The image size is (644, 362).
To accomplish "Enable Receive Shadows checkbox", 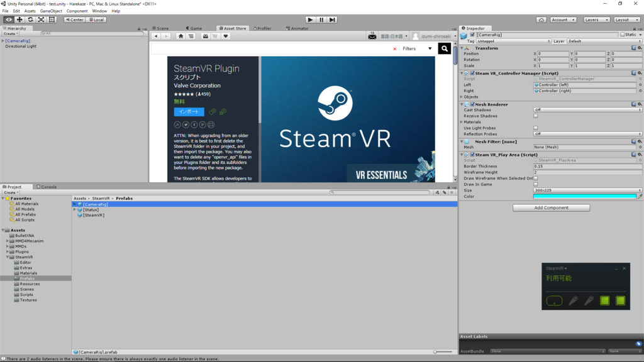I will [536, 116].
